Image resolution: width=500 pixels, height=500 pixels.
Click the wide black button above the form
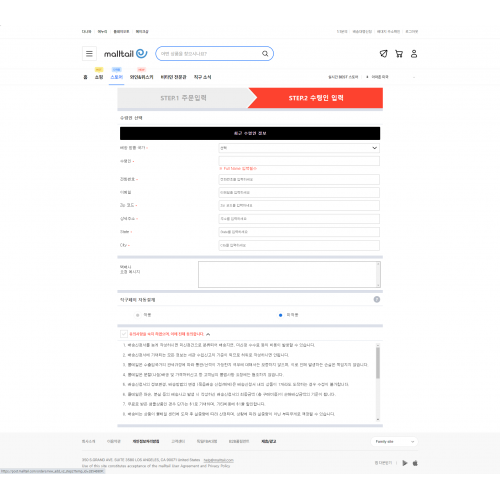pyautogui.click(x=250, y=133)
